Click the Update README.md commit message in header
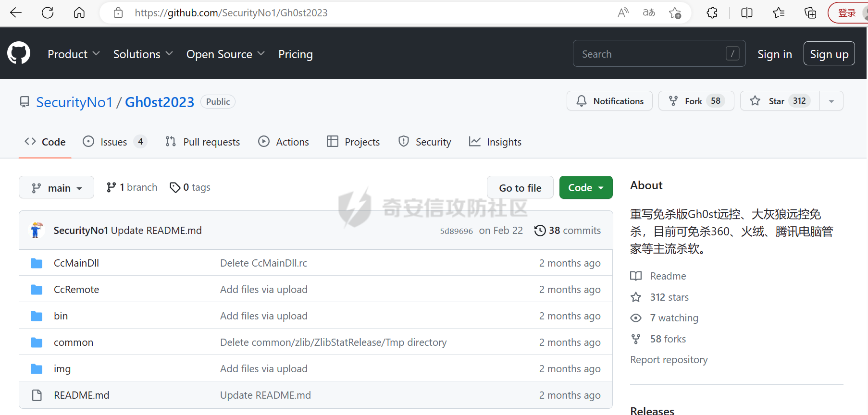868x415 pixels. coord(156,231)
